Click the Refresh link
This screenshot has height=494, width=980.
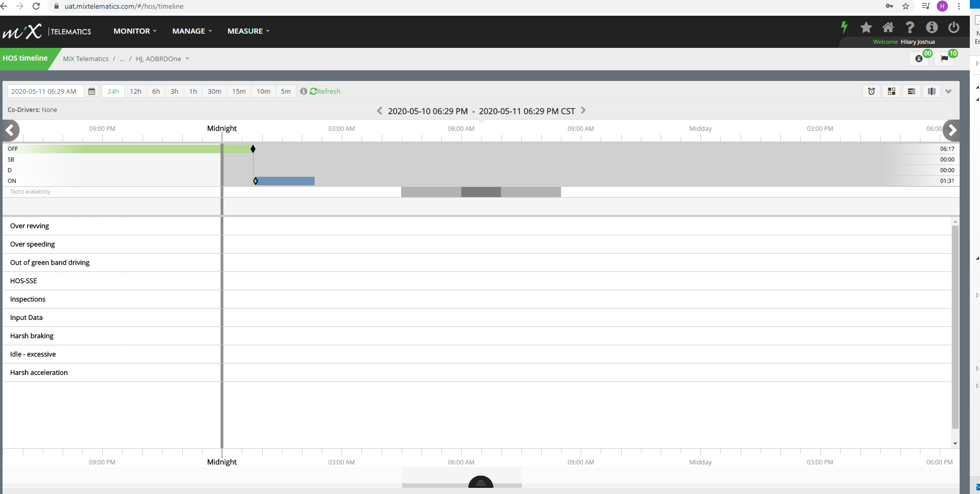[x=325, y=92]
